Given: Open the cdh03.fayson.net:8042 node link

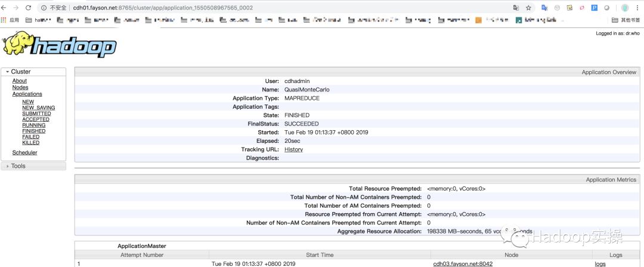Looking at the screenshot, I should (462, 263).
